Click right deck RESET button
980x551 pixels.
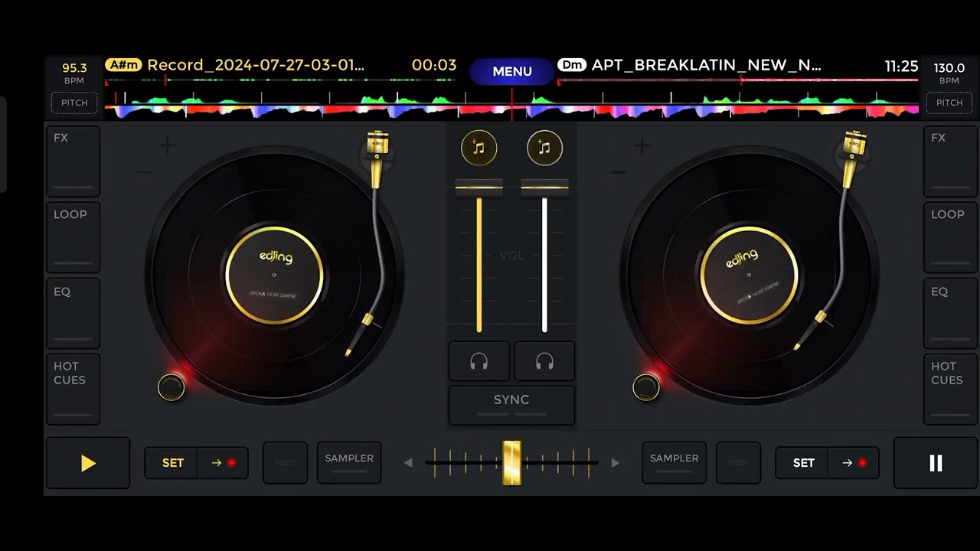(x=738, y=462)
